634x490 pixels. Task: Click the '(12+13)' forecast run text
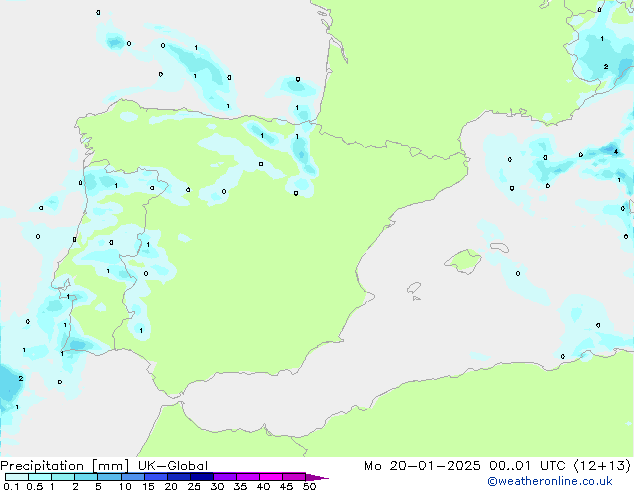pyautogui.click(x=602, y=466)
